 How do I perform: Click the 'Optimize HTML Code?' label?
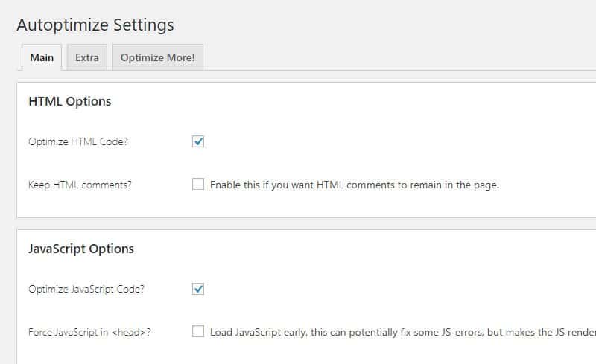77,141
